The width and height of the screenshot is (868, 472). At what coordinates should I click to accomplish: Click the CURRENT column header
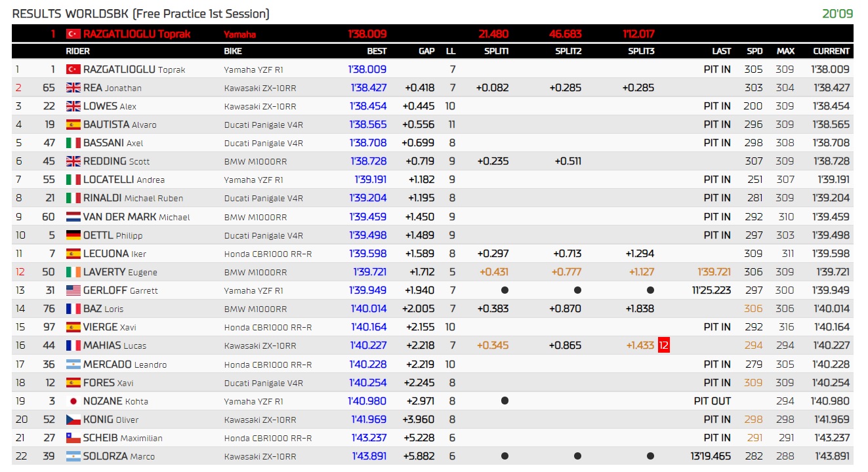pos(831,51)
